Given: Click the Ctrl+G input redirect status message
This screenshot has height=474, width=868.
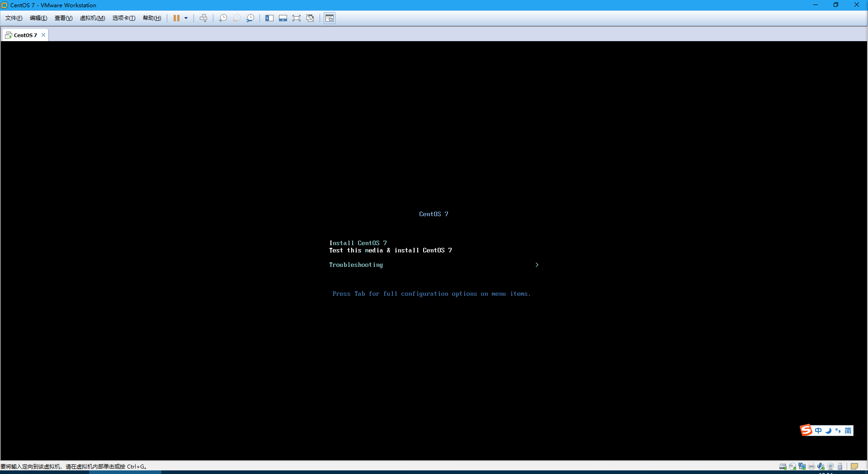Looking at the screenshot, I should [74, 466].
